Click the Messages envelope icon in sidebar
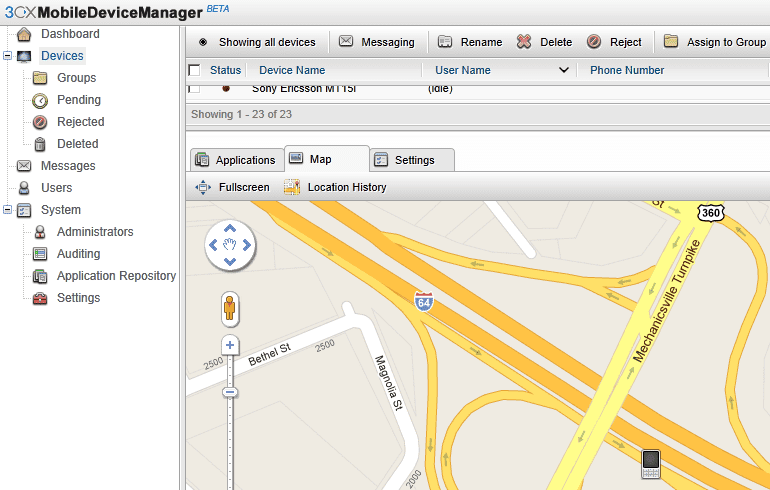The height and width of the screenshot is (490, 770). click(24, 166)
